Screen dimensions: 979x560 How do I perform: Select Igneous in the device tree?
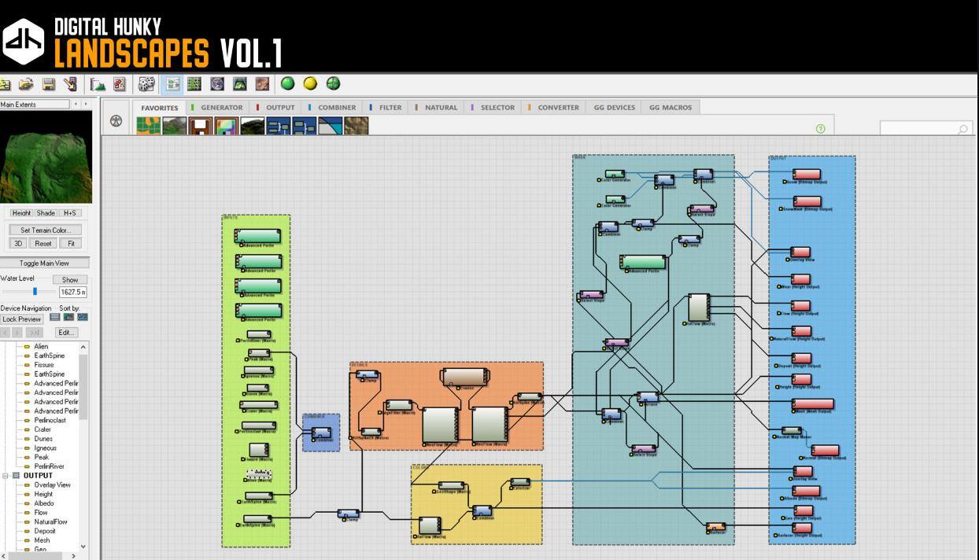45,448
